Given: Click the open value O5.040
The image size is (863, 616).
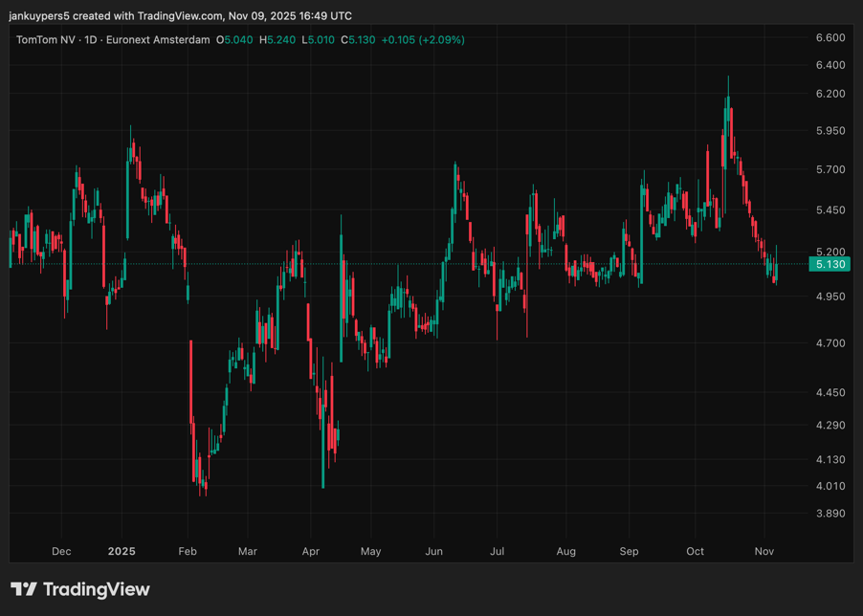Looking at the screenshot, I should [234, 39].
